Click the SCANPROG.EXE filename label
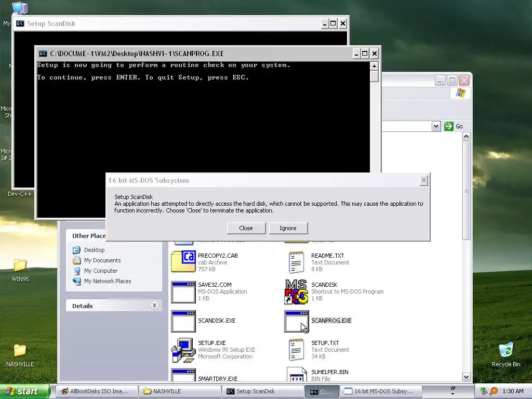 coord(331,321)
